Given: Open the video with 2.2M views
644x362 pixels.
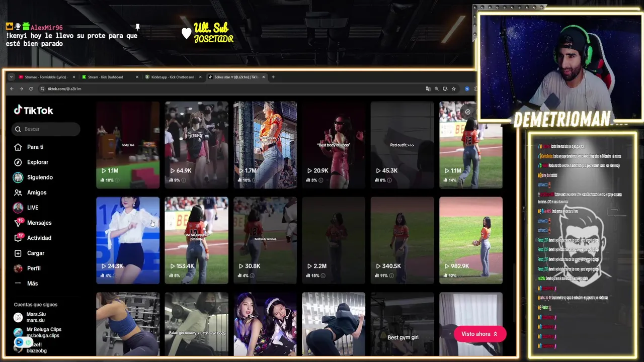Looking at the screenshot, I should [334, 240].
